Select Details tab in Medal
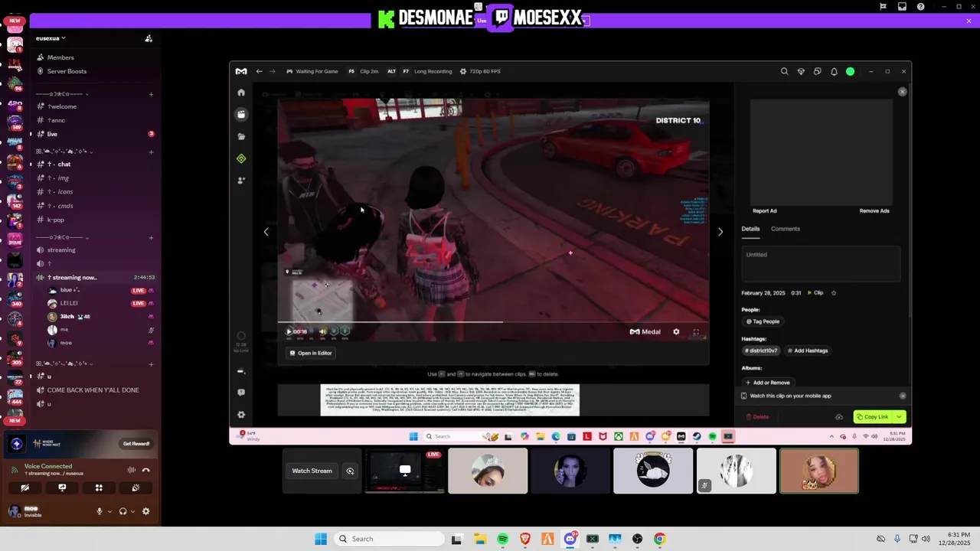The height and width of the screenshot is (551, 980). (x=750, y=229)
